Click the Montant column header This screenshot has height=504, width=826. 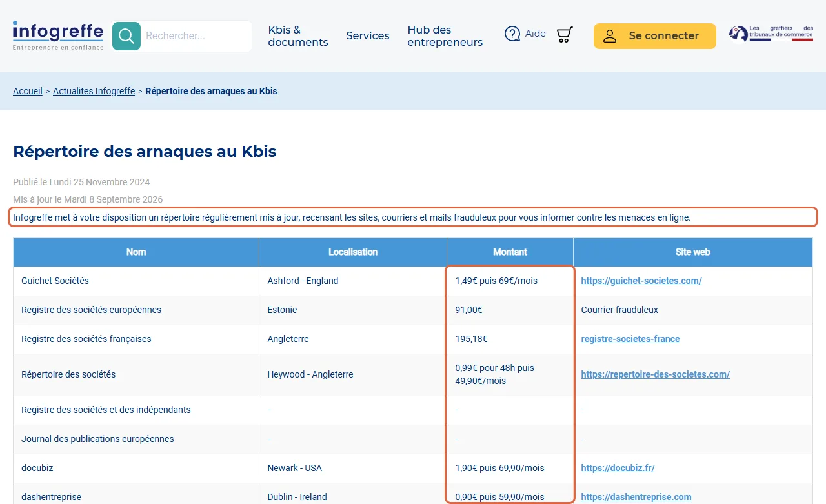pyautogui.click(x=510, y=252)
